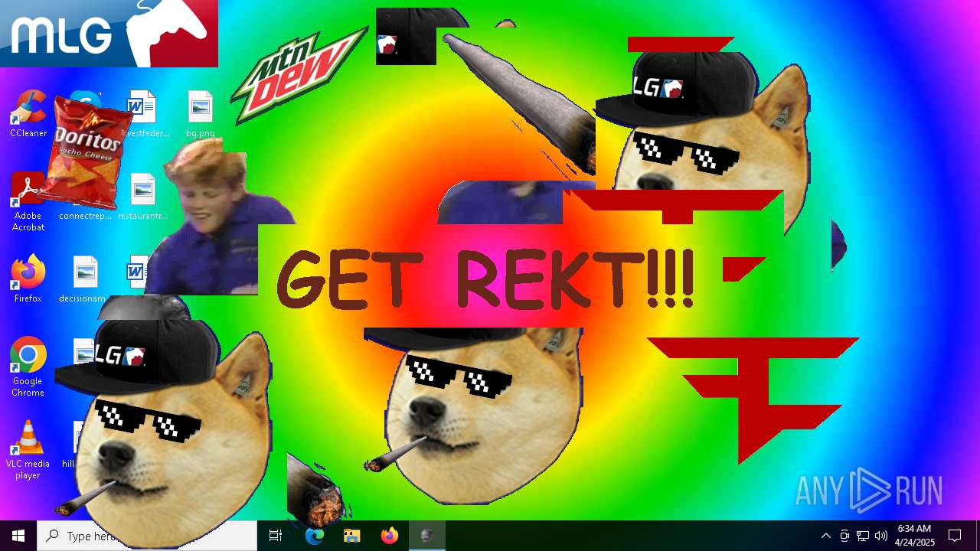This screenshot has height=551, width=980.
Task: Select the restaurantr image file icon
Action: pyautogui.click(x=143, y=189)
